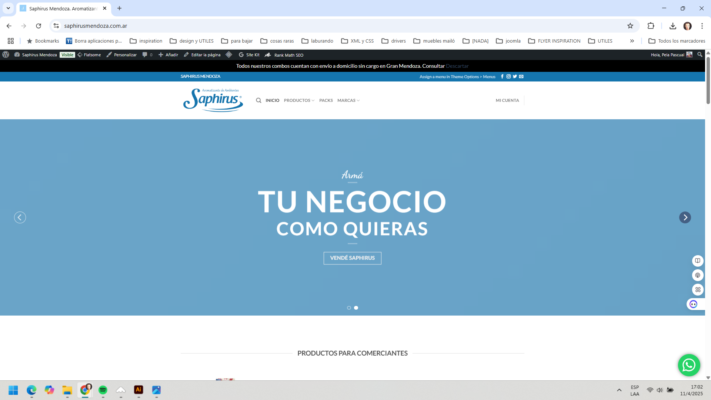Open the PACKS menu item
The image size is (711, 400).
click(x=326, y=100)
